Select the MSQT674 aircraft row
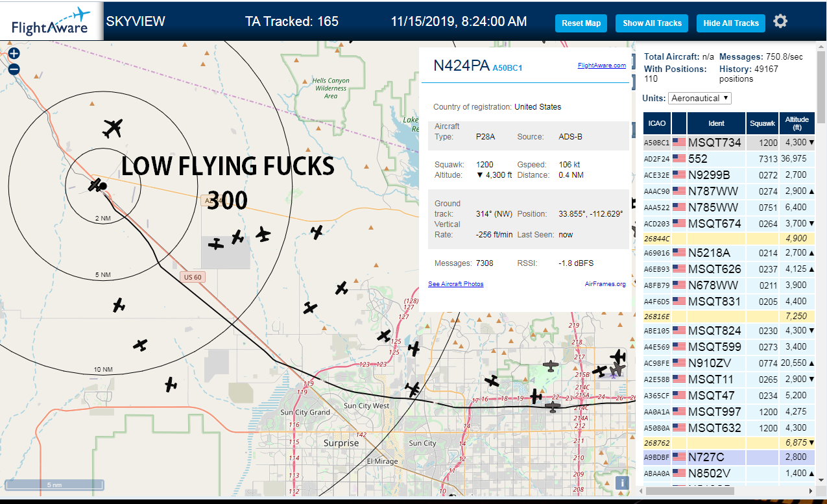This screenshot has height=504, width=827. [729, 223]
